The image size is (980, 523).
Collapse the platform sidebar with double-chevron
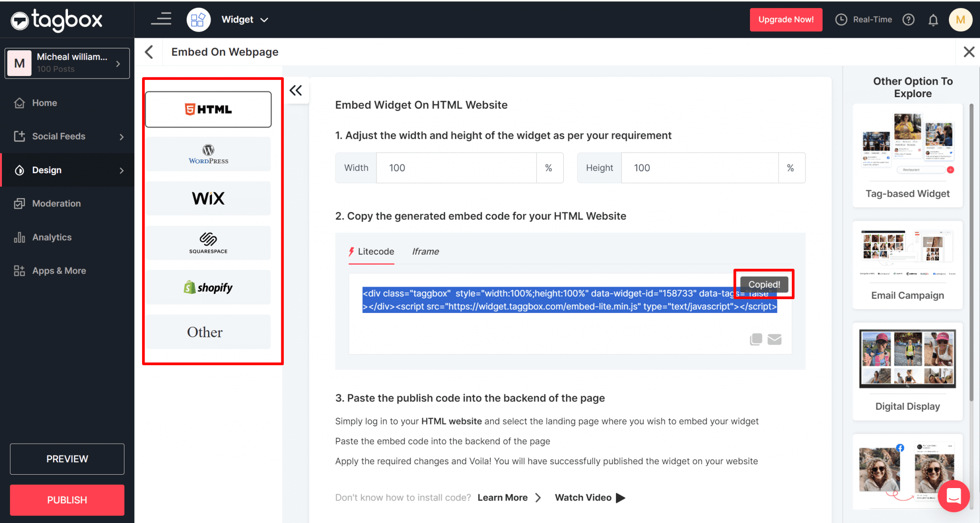point(296,90)
